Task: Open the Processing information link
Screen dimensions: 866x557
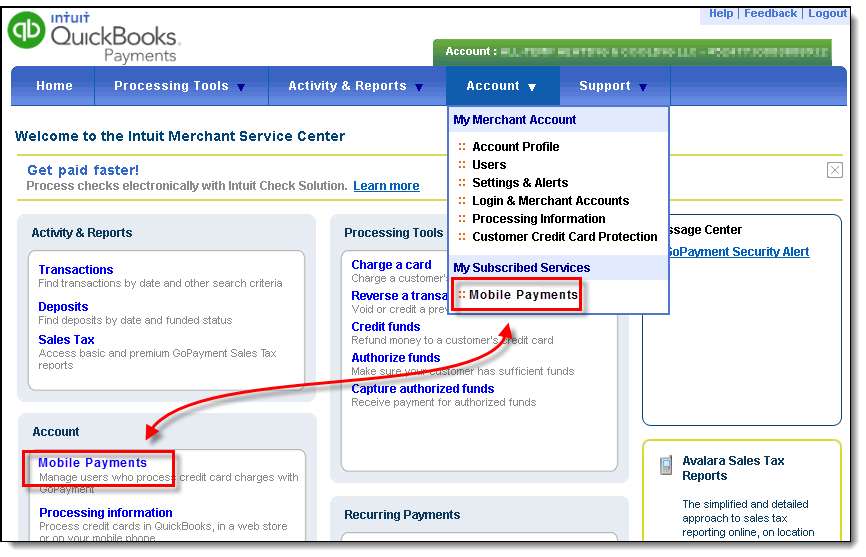Action: [x=105, y=513]
